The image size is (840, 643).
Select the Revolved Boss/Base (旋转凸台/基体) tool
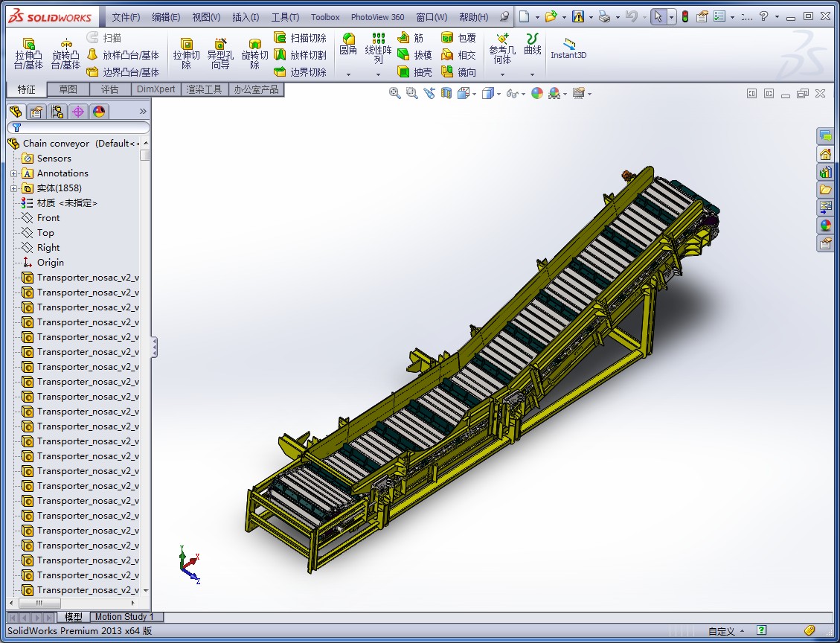pyautogui.click(x=65, y=54)
